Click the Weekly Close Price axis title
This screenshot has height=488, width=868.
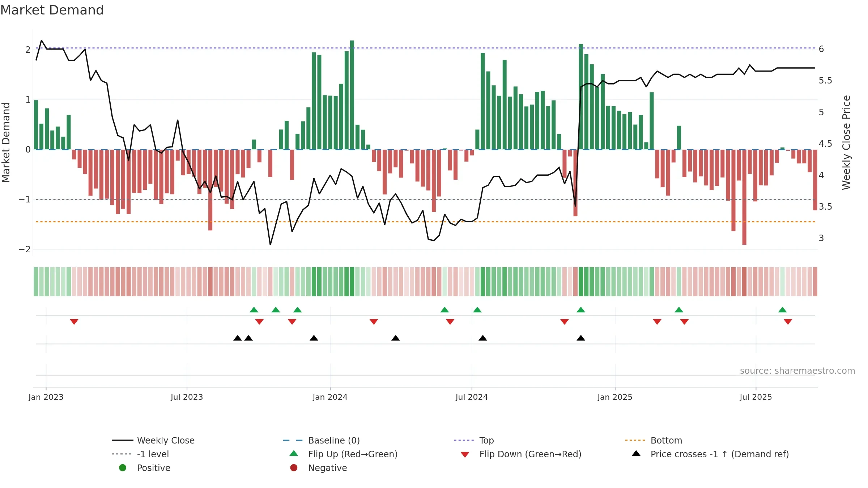(846, 142)
